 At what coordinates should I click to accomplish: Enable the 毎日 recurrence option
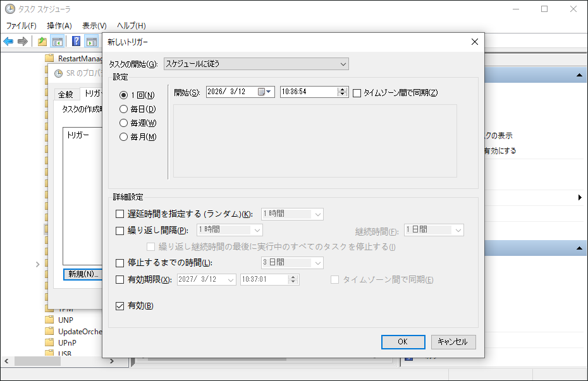click(x=123, y=109)
